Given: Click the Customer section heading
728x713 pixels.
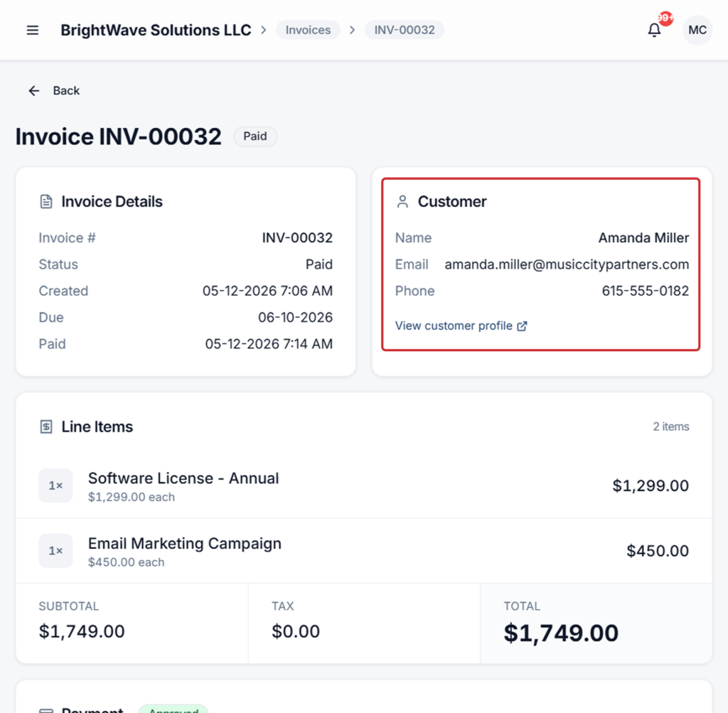Looking at the screenshot, I should tap(452, 201).
